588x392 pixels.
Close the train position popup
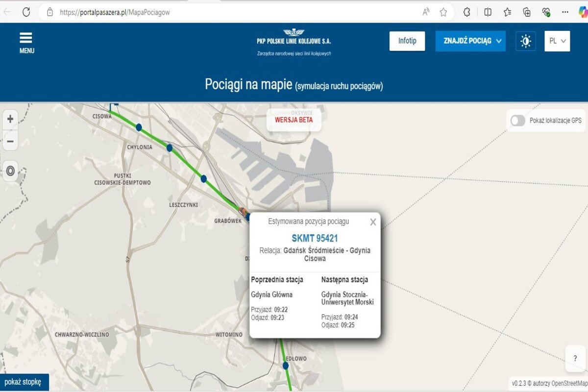(373, 222)
